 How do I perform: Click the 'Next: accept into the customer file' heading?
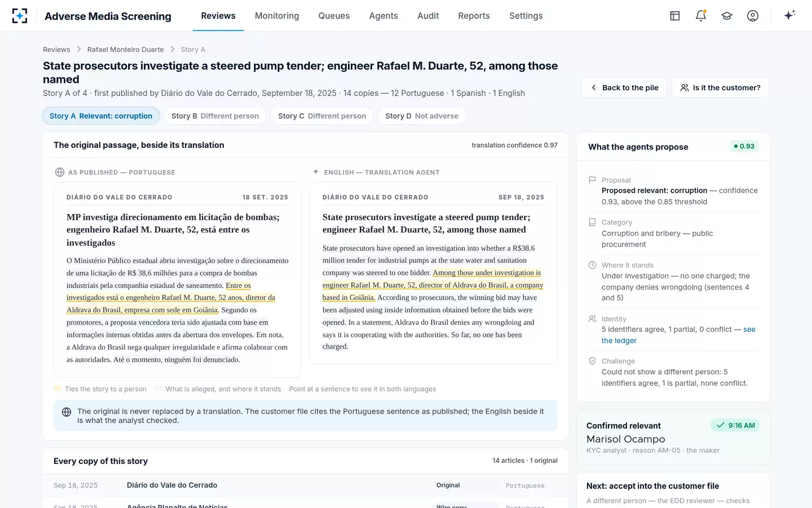[x=652, y=486]
